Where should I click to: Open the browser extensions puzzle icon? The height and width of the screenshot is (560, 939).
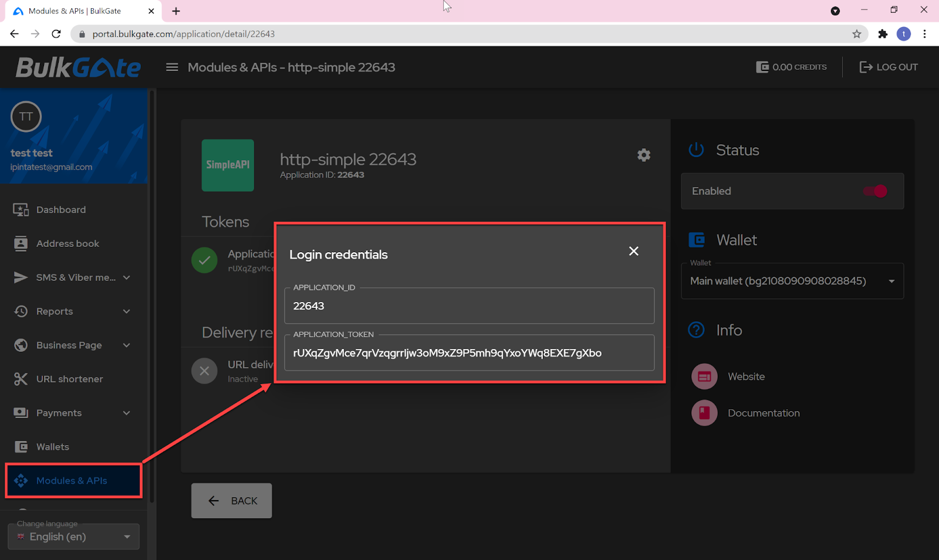pyautogui.click(x=883, y=34)
